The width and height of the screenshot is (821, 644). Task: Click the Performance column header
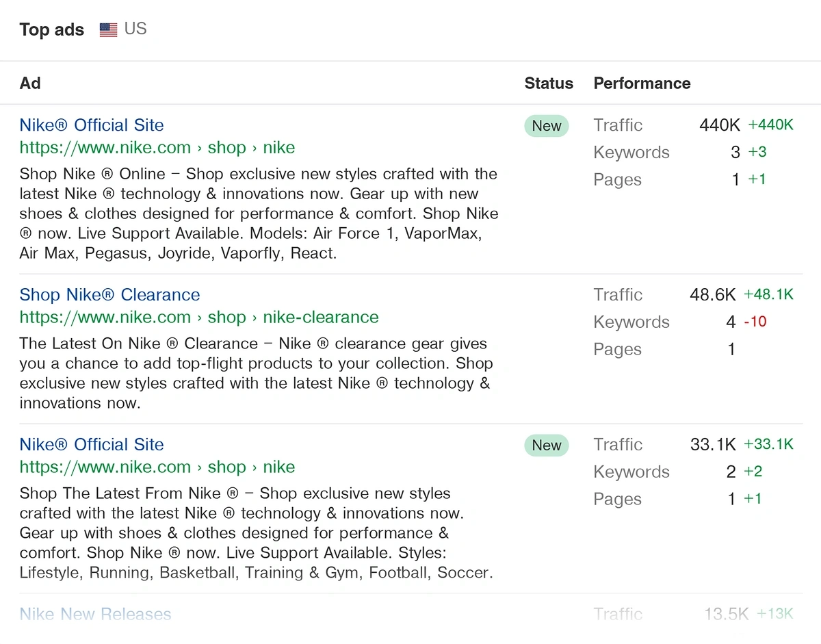(642, 83)
